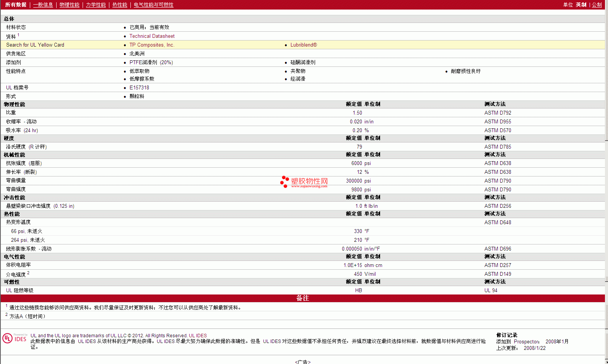Go to the 力学性能 tab
This screenshot has width=608, height=364.
tap(96, 5)
